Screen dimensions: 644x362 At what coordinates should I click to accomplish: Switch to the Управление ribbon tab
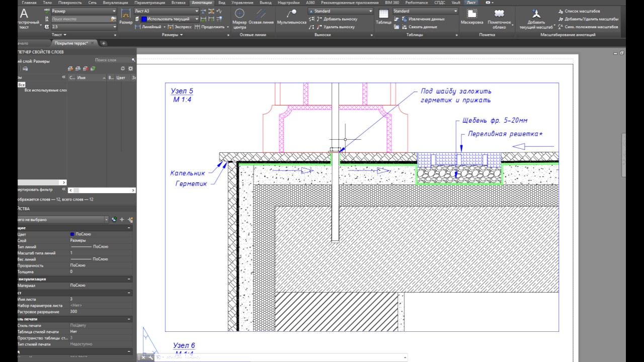(242, 3)
